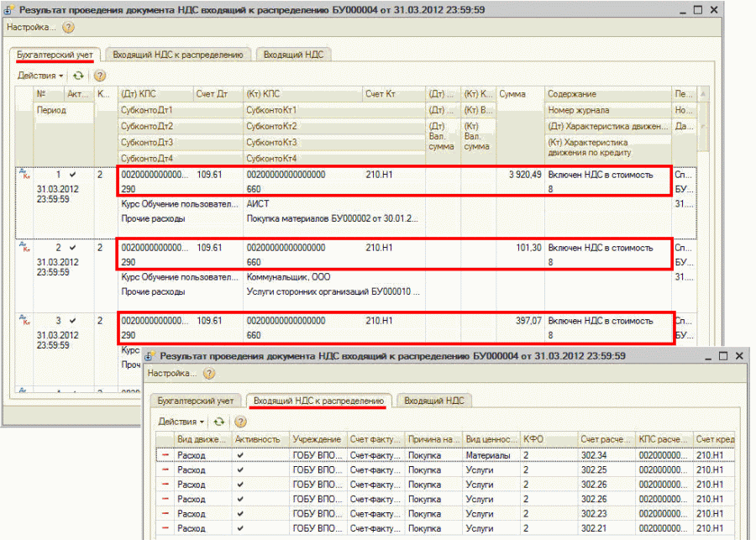Viewport: 756px width, 540px height.
Task: Switch to the Бухгалтерский учет tab in lower window
Action: pyautogui.click(x=196, y=401)
